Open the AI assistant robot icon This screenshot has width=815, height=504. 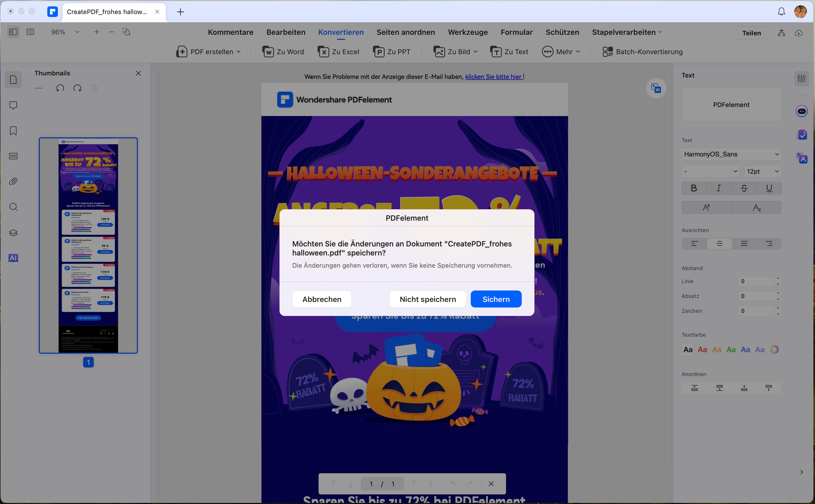[802, 111]
